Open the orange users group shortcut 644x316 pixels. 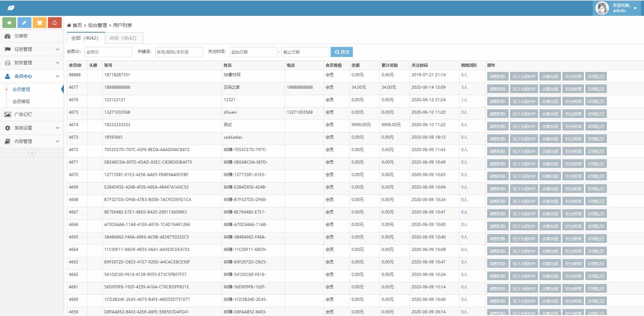(39, 23)
